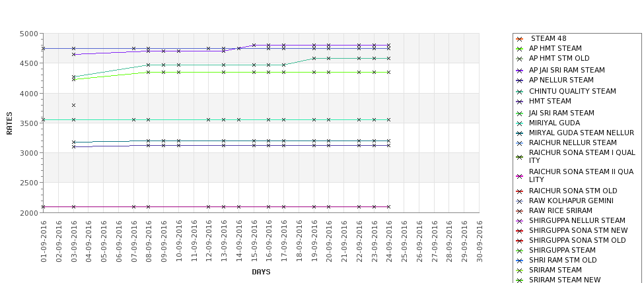Click RAICHUR SONA STEAM II QUALITY magenta marker
This screenshot has width=644, height=283.
520,176
